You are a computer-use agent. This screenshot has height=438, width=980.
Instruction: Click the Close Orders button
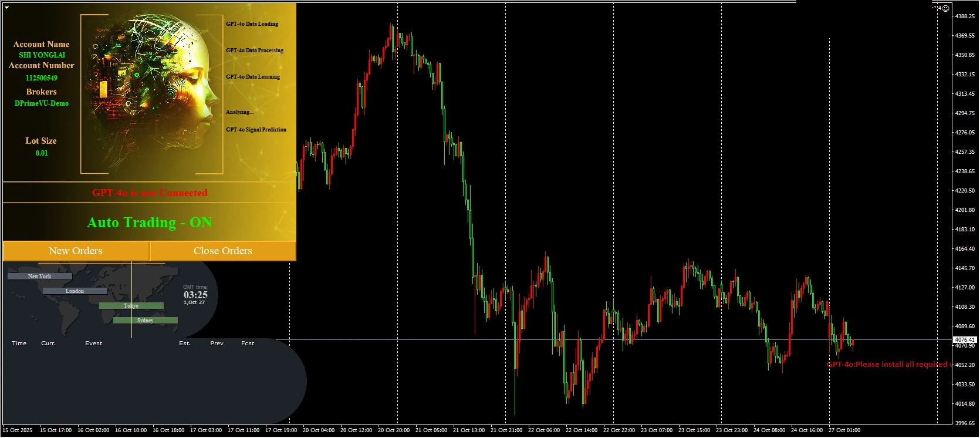tap(223, 251)
